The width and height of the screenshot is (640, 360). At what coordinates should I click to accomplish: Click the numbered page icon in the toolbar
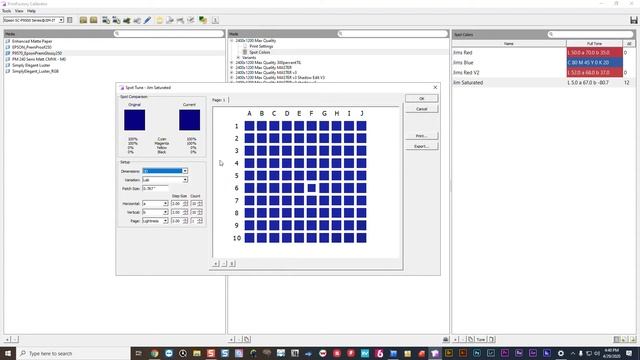tap(215, 20)
